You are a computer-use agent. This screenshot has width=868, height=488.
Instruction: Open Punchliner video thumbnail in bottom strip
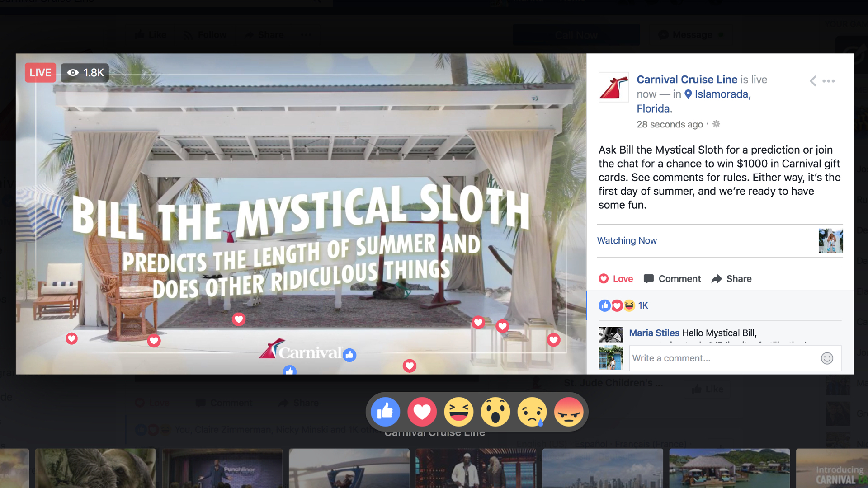click(222, 469)
